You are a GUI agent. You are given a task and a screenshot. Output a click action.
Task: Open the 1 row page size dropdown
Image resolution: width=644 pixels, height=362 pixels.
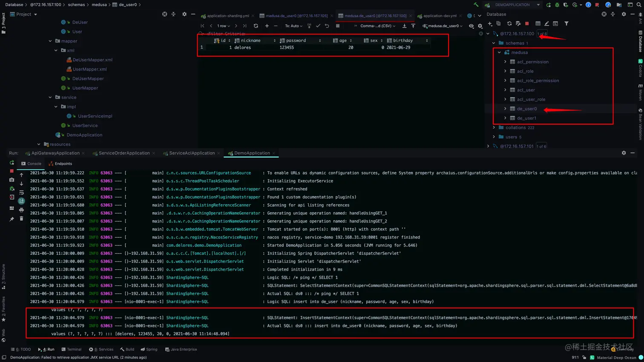223,26
